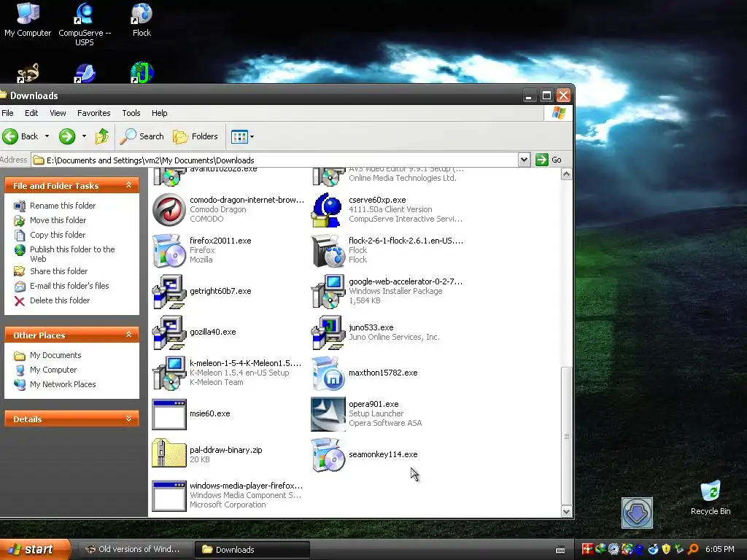Click the Go button
Viewport: 747px width, 560px height.
click(x=549, y=160)
